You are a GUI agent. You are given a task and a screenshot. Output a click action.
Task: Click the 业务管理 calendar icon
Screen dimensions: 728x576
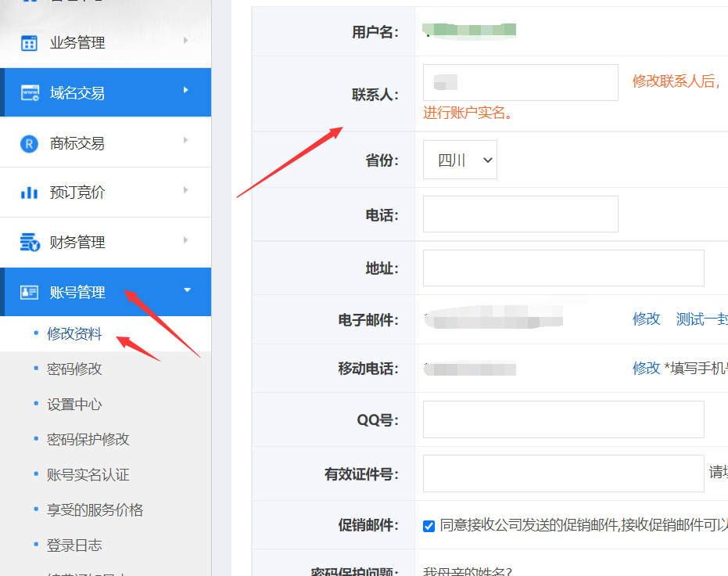29,43
